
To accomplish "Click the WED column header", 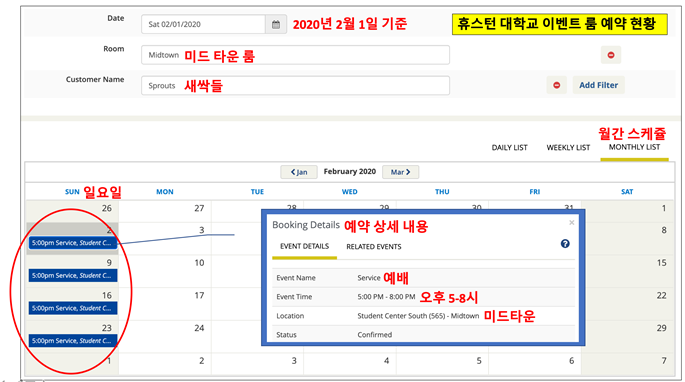I will pos(349,192).
